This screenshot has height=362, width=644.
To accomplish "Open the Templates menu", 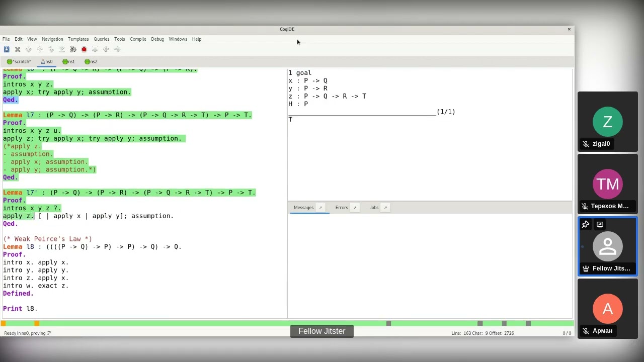I will [78, 39].
